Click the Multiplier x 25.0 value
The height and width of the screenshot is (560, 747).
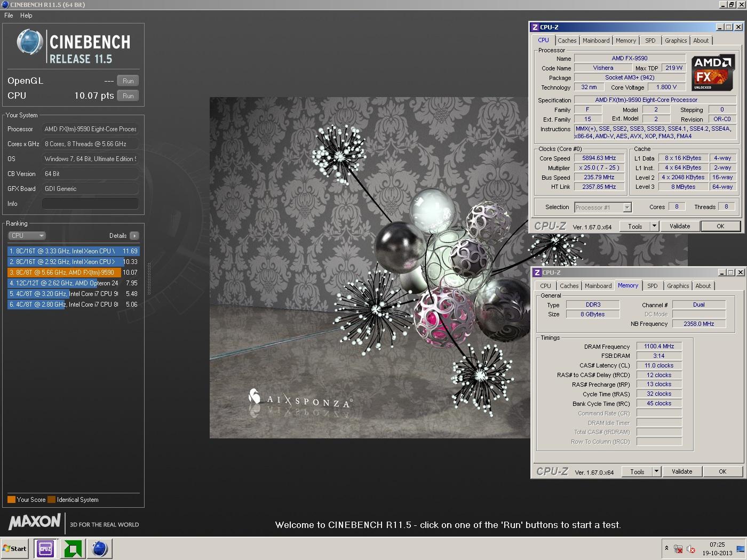599,168
